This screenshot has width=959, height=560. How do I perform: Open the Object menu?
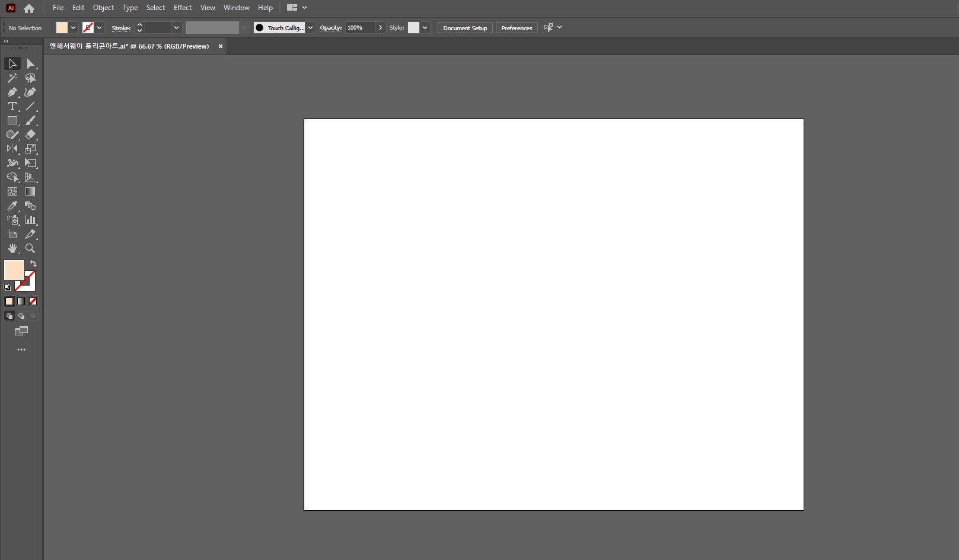click(x=103, y=8)
